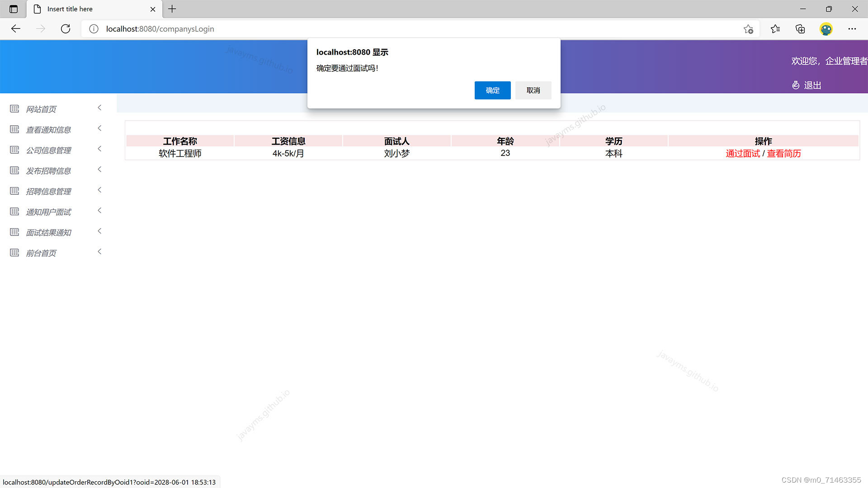Open a new browser tab
This screenshot has height=488, width=868.
pos(172,9)
